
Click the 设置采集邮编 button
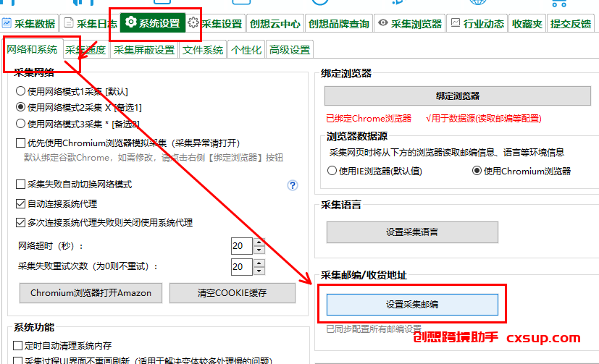click(x=412, y=305)
